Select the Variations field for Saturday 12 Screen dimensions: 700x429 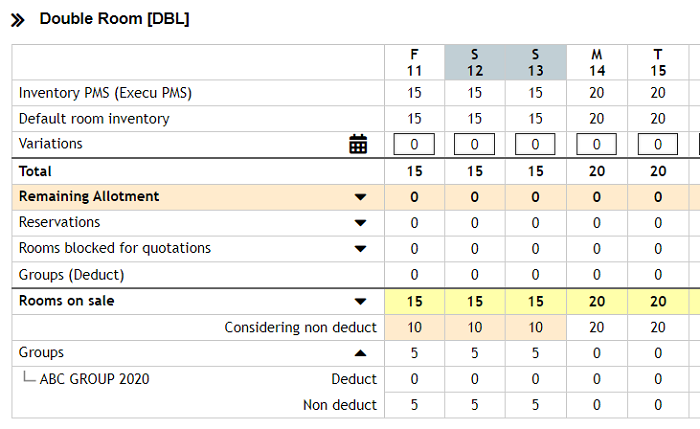[474, 144]
